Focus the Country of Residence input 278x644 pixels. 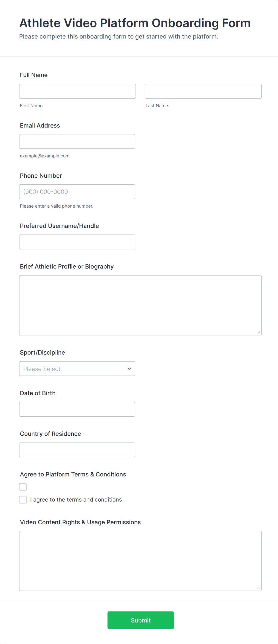(x=77, y=450)
